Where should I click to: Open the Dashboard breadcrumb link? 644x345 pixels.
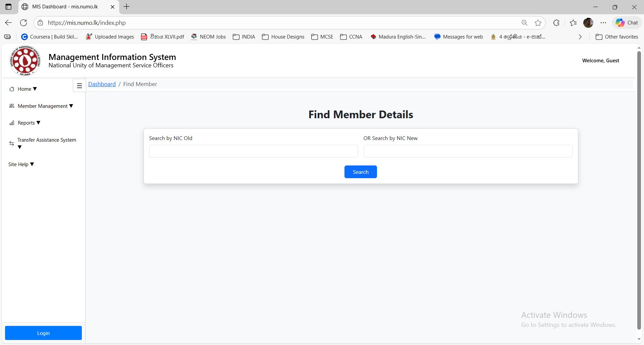102,84
